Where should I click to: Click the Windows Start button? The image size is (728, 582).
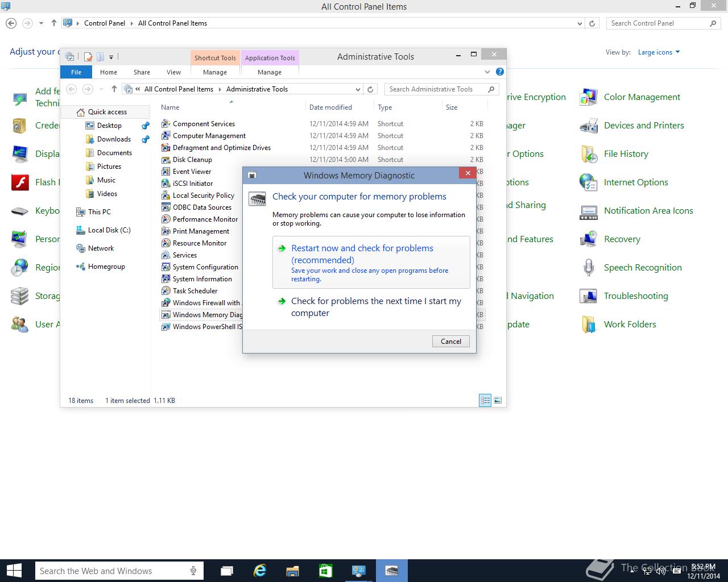click(14, 571)
